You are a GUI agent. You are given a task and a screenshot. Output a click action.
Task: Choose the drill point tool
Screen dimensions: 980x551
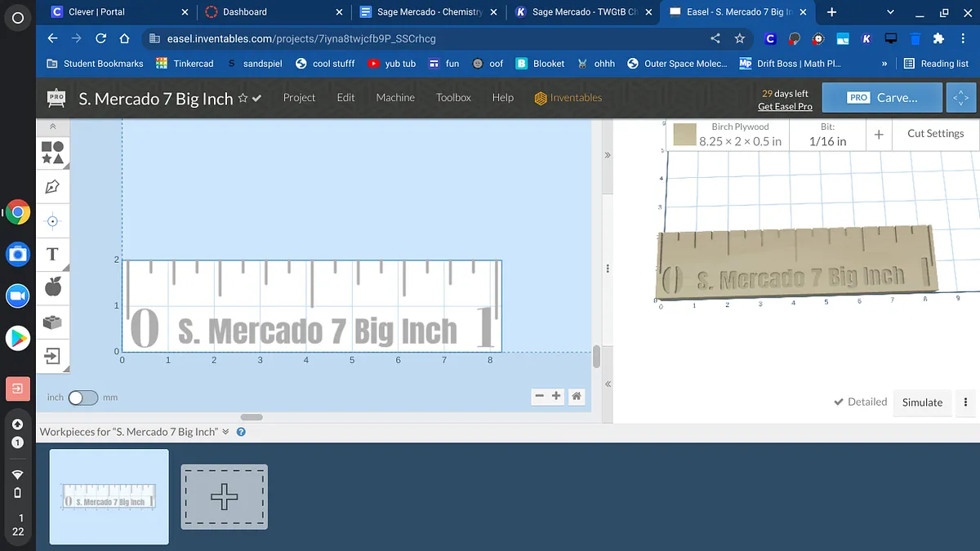(x=52, y=221)
